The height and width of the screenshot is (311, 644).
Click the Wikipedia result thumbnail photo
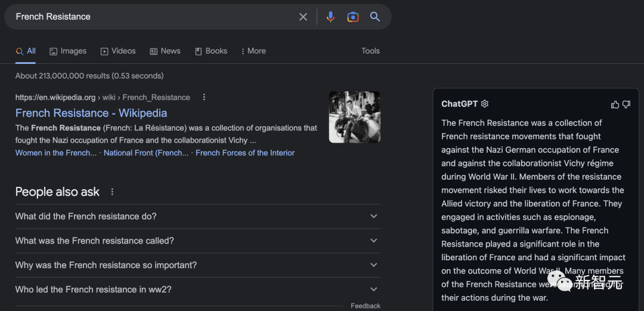pos(354,117)
